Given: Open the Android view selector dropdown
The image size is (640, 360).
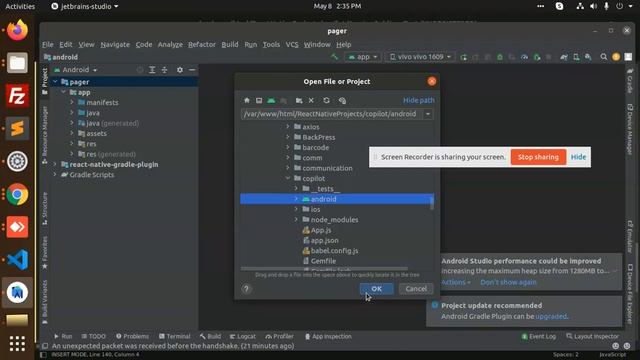Looking at the screenshot, I should (76, 70).
